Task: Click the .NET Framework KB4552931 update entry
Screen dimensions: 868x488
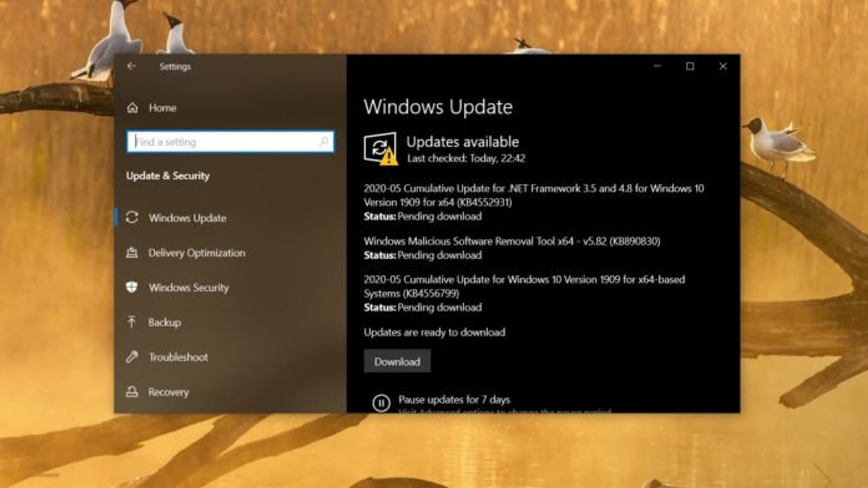Action: tap(534, 202)
